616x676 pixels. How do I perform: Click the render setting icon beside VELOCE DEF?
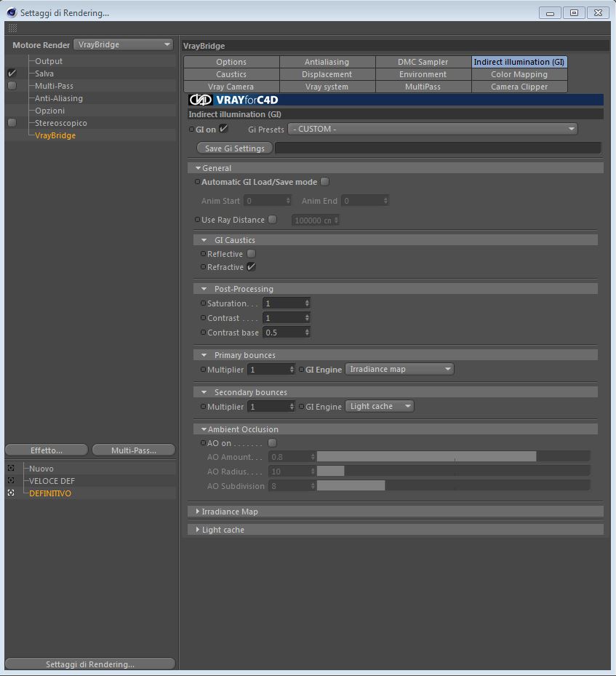pyautogui.click(x=11, y=480)
